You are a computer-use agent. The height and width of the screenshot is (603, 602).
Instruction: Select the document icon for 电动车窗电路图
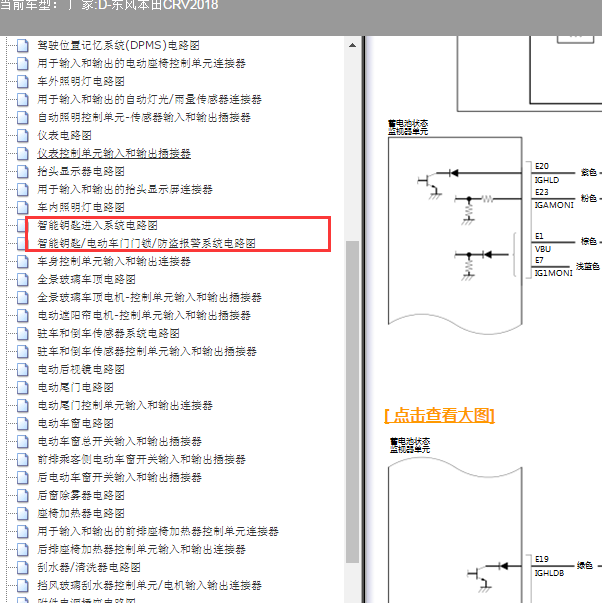coord(23,423)
